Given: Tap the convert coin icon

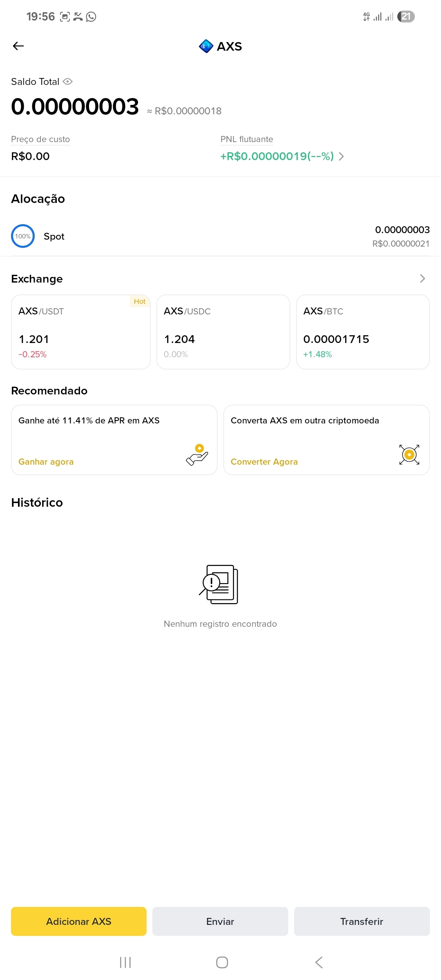Looking at the screenshot, I should coord(409,454).
